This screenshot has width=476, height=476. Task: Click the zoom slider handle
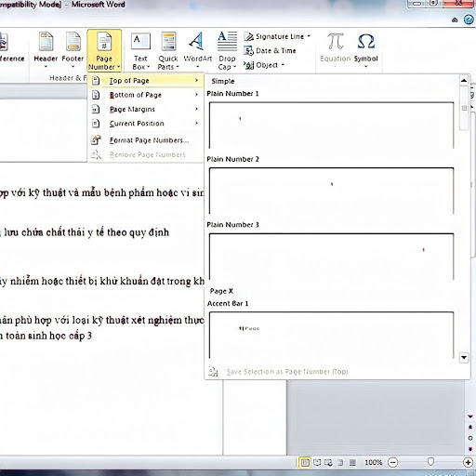point(430,462)
